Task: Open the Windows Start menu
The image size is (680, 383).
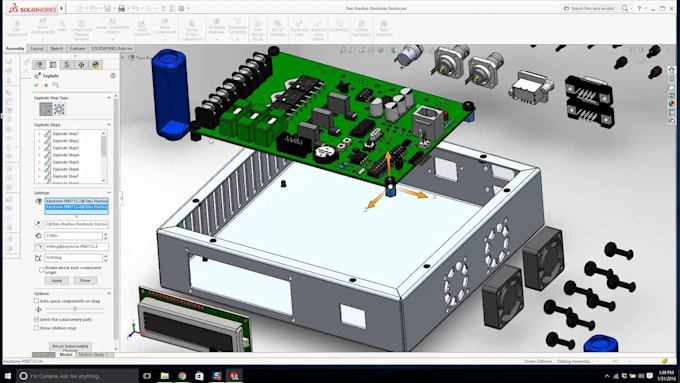Action: 8,376
